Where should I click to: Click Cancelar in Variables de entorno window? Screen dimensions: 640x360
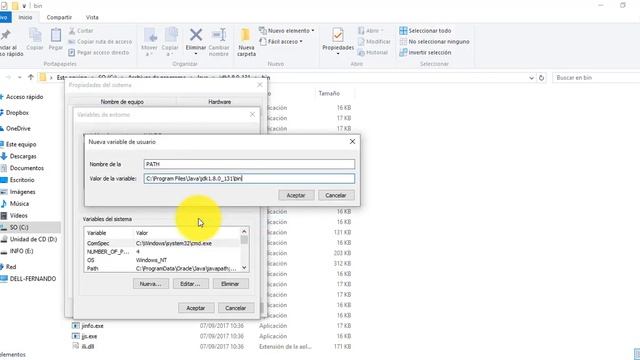point(236,308)
